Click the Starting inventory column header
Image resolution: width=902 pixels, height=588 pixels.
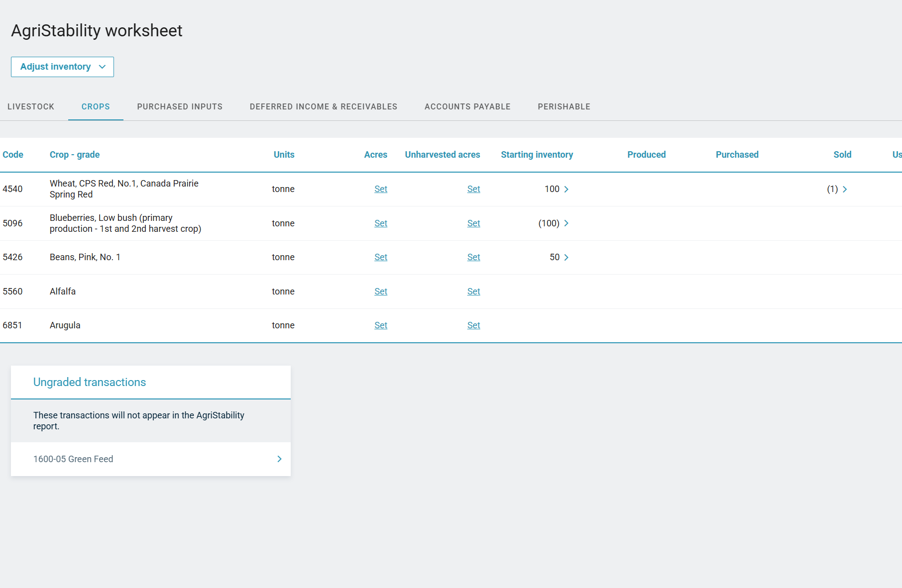(x=537, y=155)
